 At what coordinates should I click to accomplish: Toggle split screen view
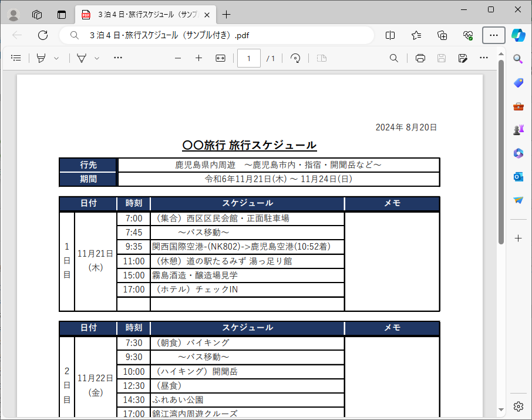[x=390, y=35]
